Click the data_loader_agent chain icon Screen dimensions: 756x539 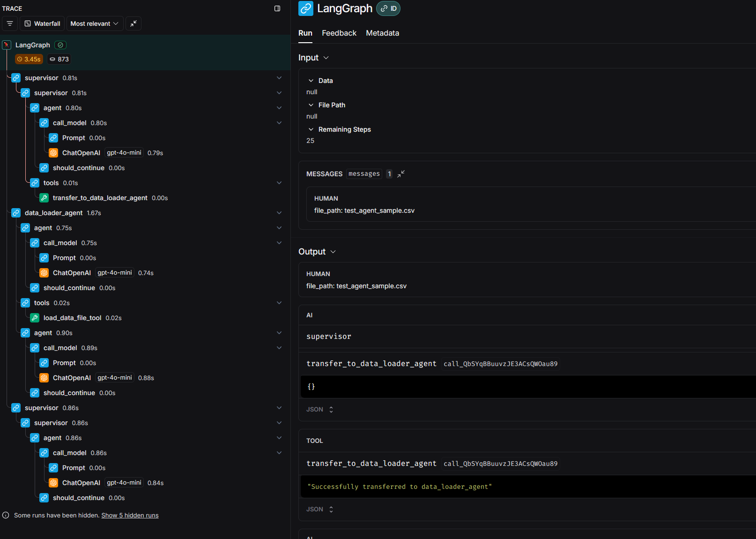point(16,213)
